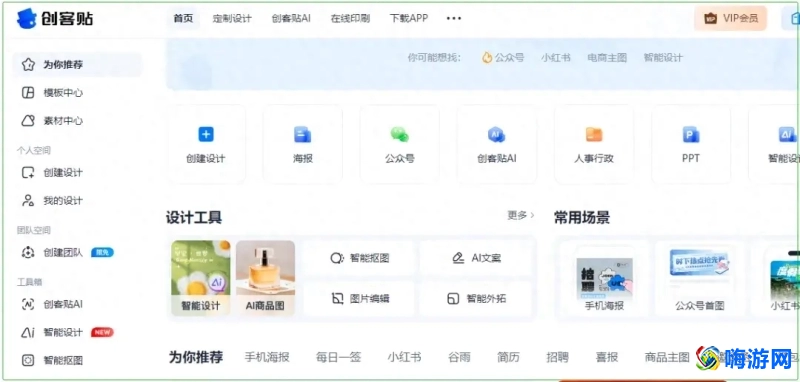This screenshot has width=800, height=382.
Task: Click the 图片编辑 tool button
Action: (x=359, y=299)
